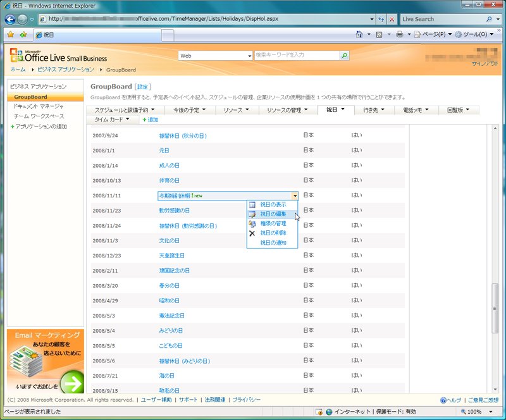Click the browser Back arrow button
506x420 pixels.
(x=10, y=20)
